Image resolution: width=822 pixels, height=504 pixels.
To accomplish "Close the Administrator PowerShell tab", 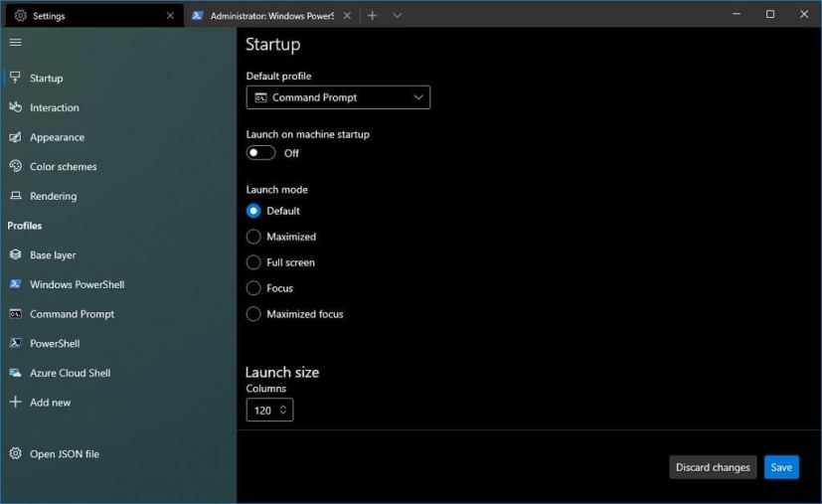I will point(347,16).
